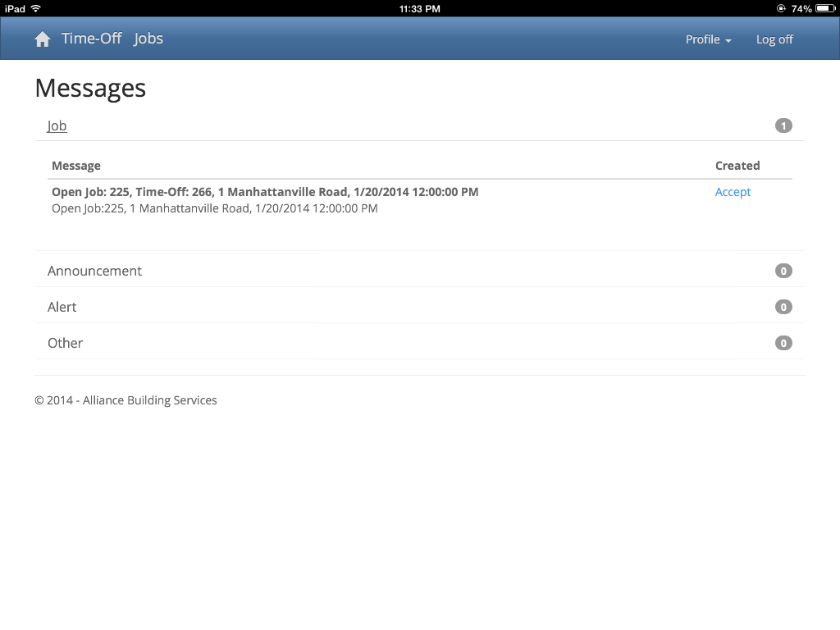840x630 pixels.
Task: Select the bold Open Job 225 Time-Off message
Action: 265,192
